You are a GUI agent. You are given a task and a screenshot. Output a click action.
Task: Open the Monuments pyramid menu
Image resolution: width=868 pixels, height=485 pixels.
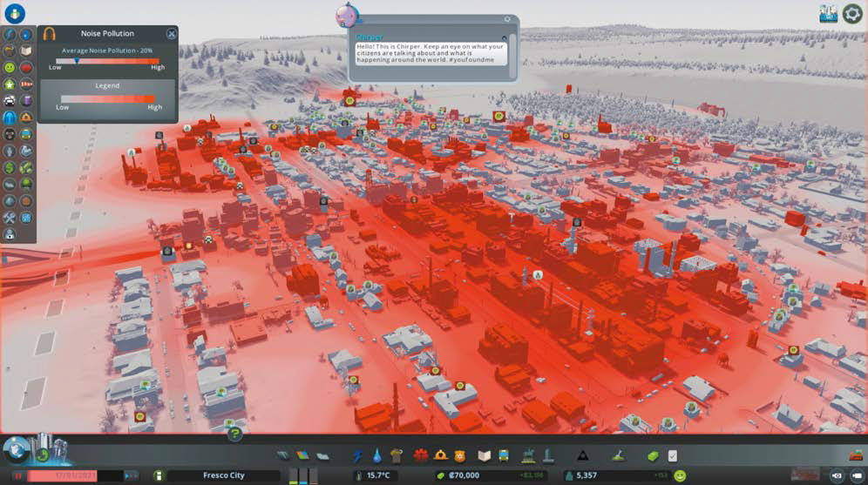(x=583, y=456)
